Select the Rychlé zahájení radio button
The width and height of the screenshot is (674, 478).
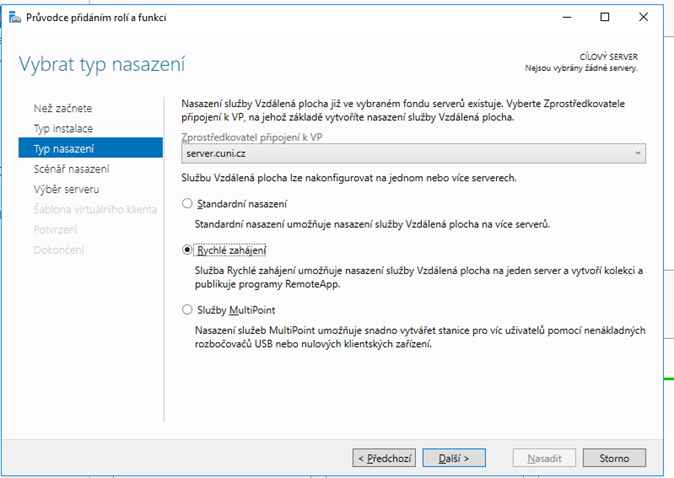coord(186,250)
